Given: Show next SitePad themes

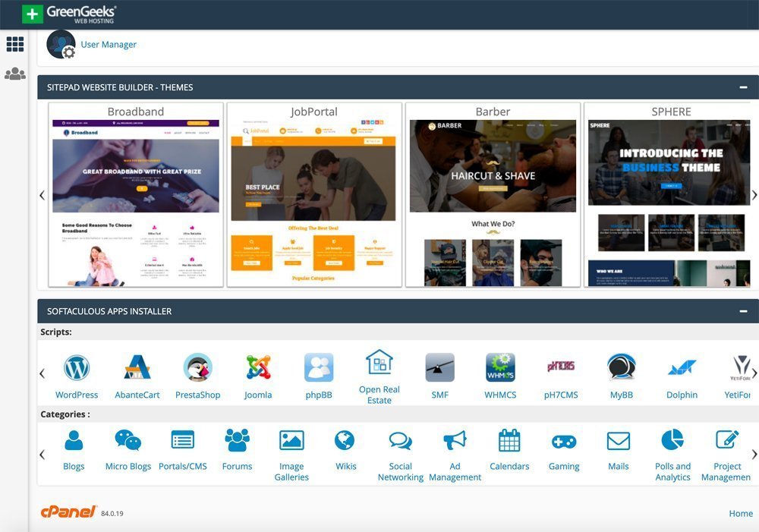Looking at the screenshot, I should click(754, 194).
